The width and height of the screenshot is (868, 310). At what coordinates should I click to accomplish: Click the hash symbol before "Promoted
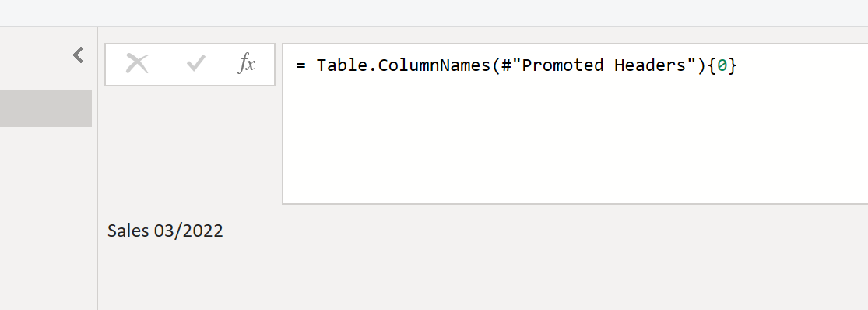click(x=506, y=65)
